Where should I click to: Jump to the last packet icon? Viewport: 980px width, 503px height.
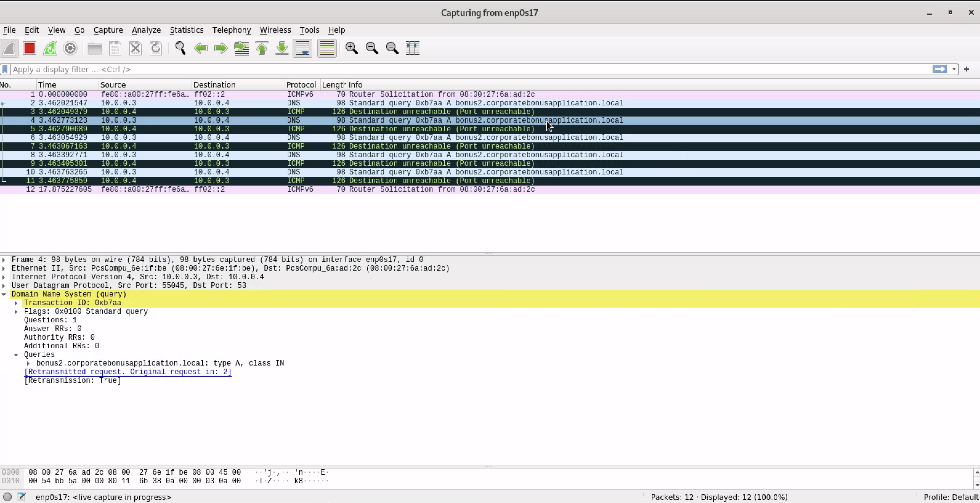(x=282, y=48)
